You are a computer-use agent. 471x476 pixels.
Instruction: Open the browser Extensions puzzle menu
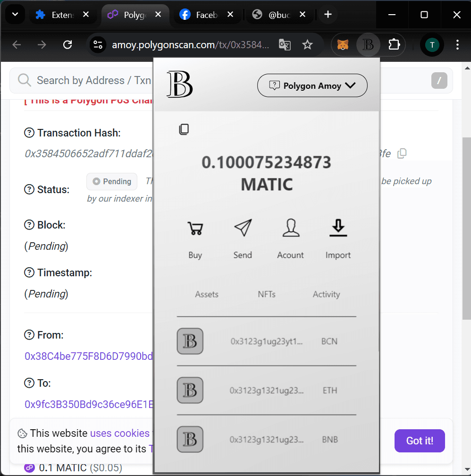tap(394, 44)
